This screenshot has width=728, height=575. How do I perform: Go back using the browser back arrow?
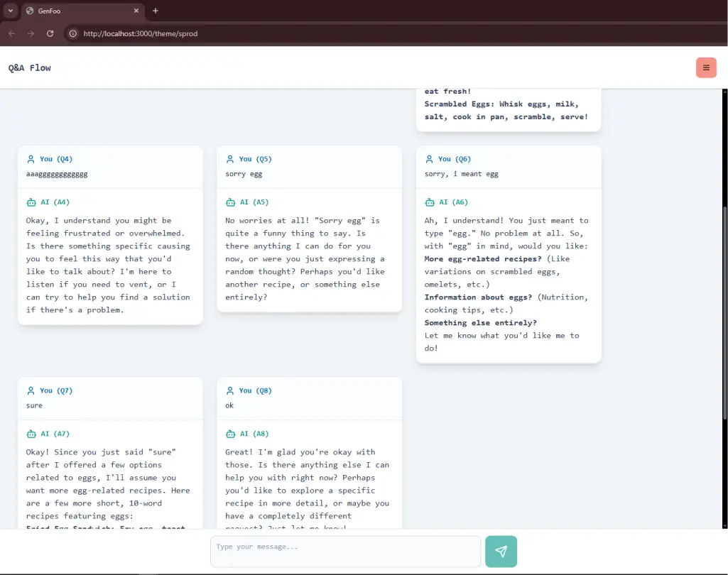pos(11,33)
